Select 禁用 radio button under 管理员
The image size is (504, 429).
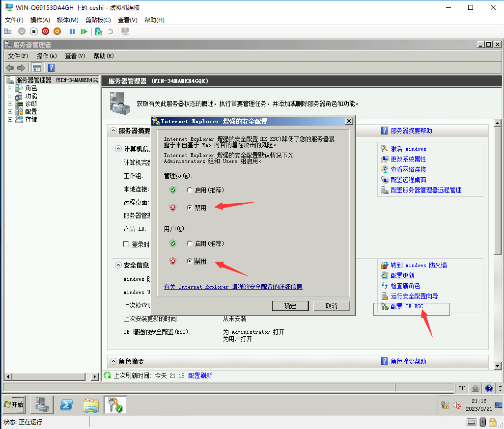point(190,208)
